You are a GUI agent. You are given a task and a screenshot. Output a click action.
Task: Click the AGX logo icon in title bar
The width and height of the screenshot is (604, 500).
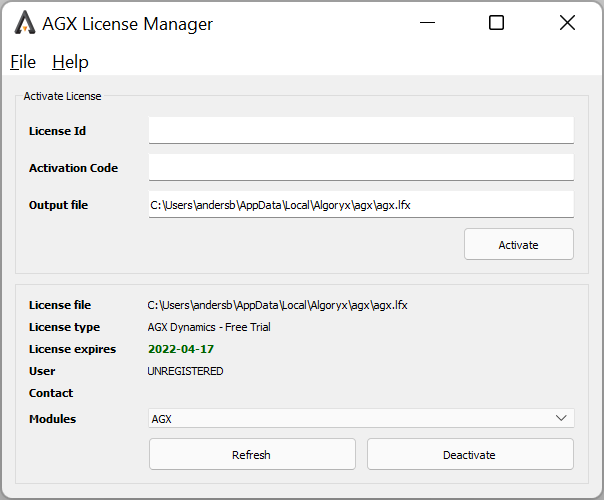[25, 23]
